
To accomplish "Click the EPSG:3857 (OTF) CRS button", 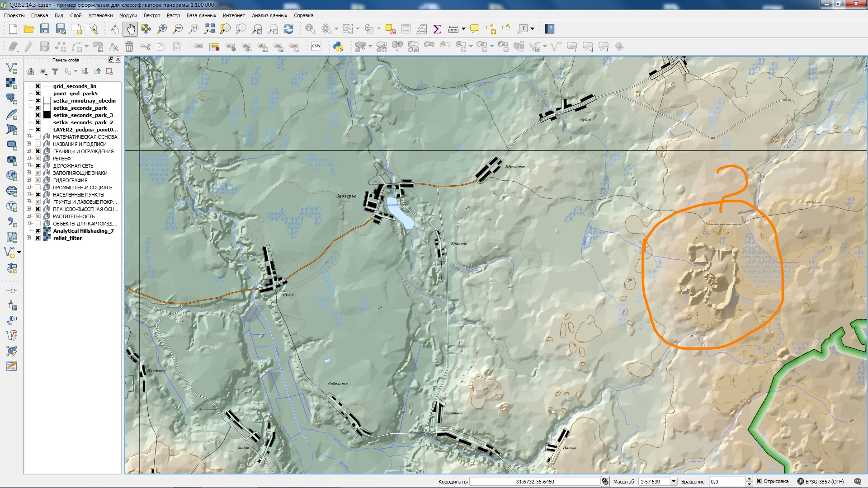I will click(820, 482).
